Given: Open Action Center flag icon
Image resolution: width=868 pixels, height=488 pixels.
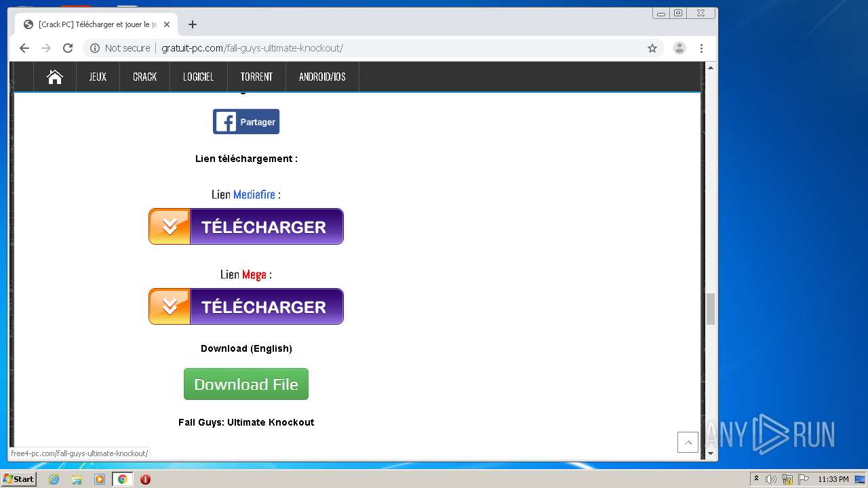Looking at the screenshot, I should coord(804,479).
